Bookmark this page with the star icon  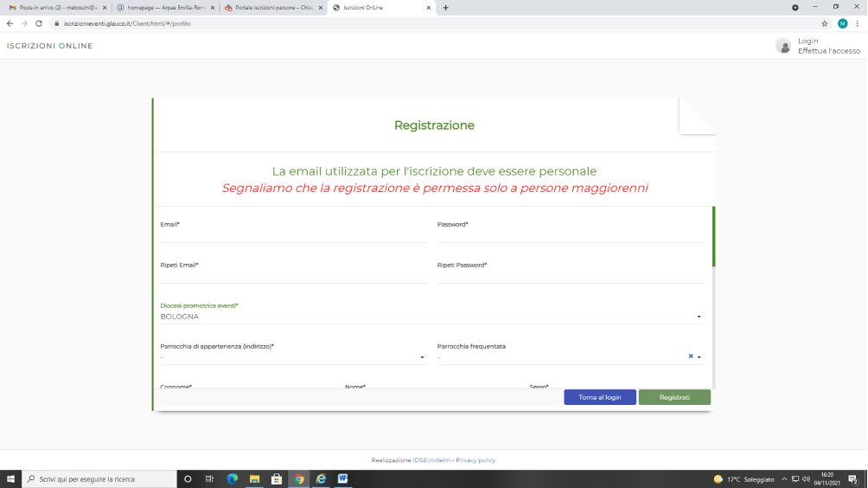pyautogui.click(x=824, y=23)
